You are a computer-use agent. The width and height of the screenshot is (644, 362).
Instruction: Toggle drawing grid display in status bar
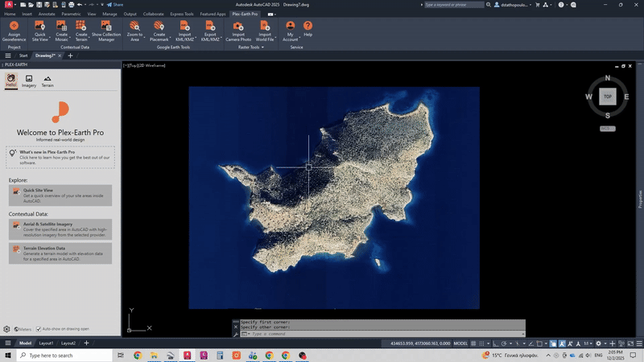click(x=473, y=343)
